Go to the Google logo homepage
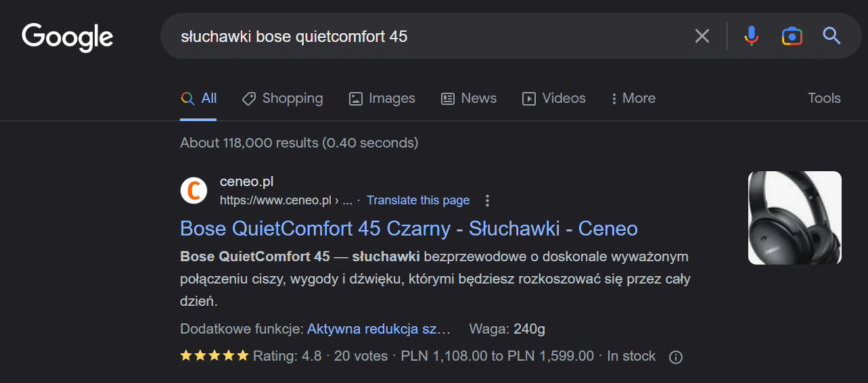Viewport: 868px width, 383px height. (68, 37)
